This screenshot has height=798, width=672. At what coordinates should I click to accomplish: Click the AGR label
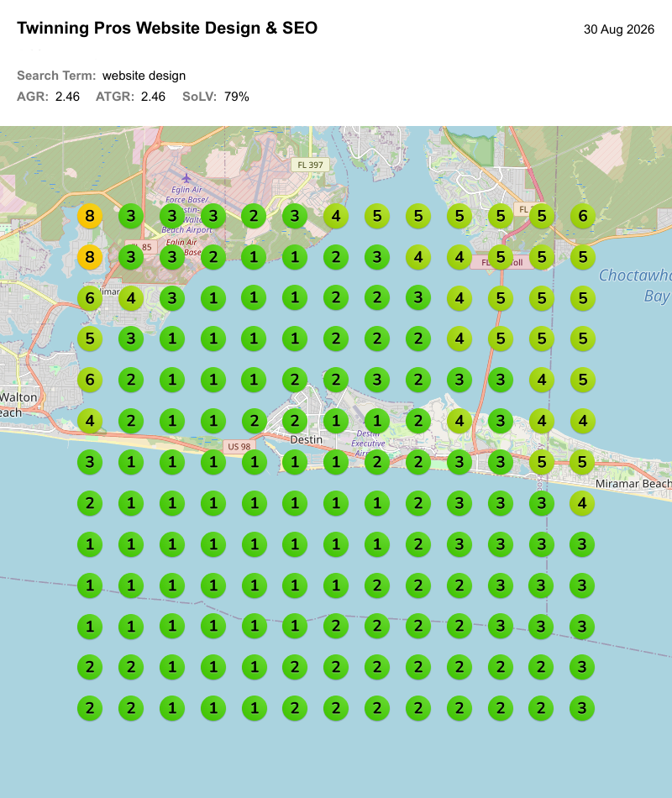pos(33,97)
